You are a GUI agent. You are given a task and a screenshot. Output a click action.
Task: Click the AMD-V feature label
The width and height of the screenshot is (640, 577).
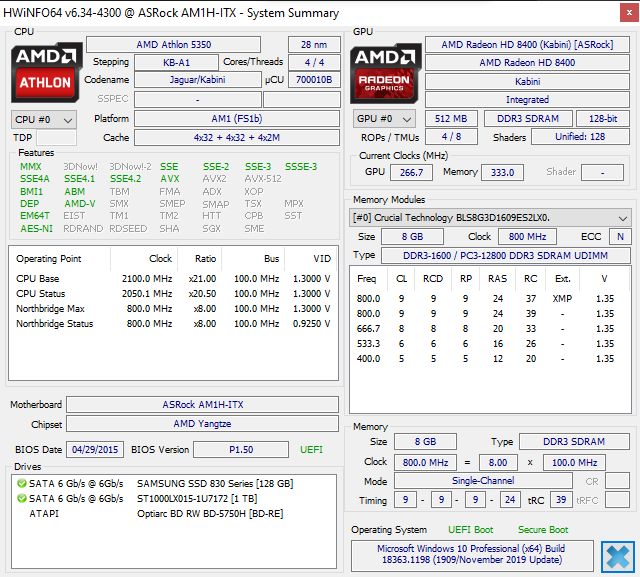pyautogui.click(x=80, y=204)
